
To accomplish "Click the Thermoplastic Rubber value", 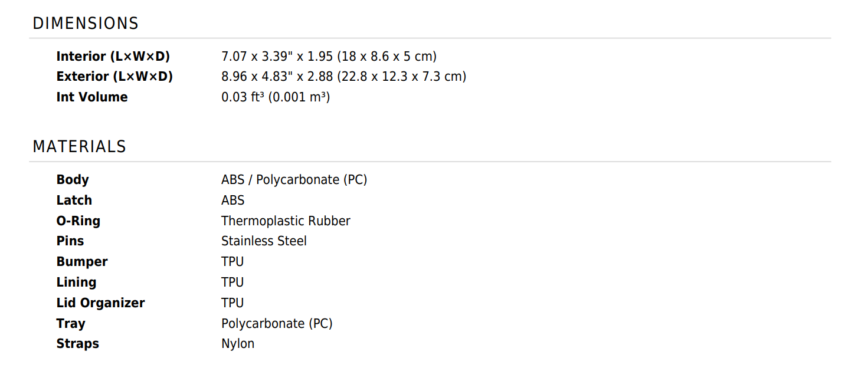I will pyautogui.click(x=286, y=221).
